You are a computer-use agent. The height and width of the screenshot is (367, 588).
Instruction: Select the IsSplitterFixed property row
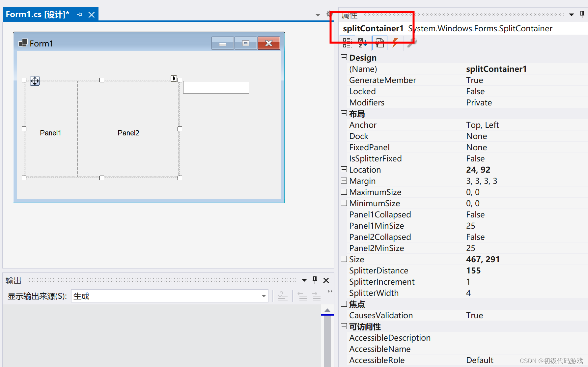pyautogui.click(x=375, y=158)
